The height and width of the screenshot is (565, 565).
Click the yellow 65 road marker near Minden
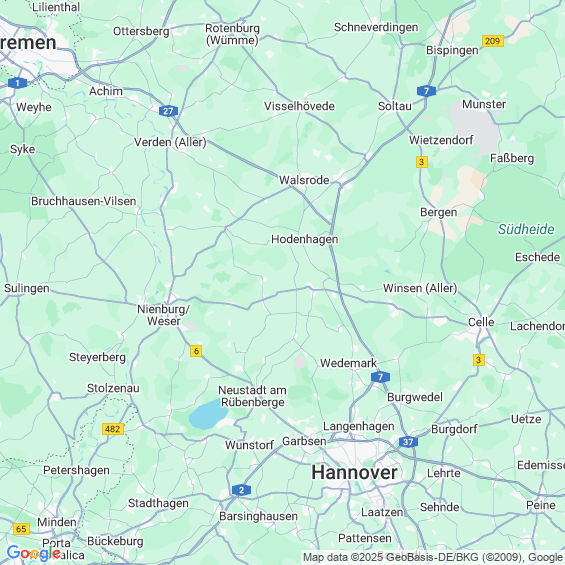click(21, 529)
